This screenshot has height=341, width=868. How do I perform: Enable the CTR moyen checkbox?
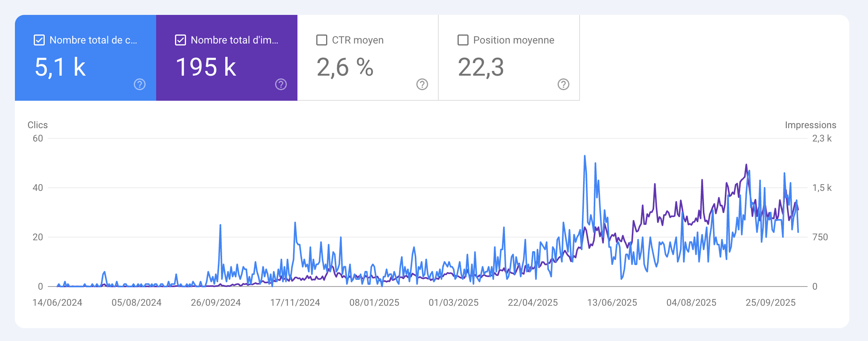pyautogui.click(x=322, y=40)
